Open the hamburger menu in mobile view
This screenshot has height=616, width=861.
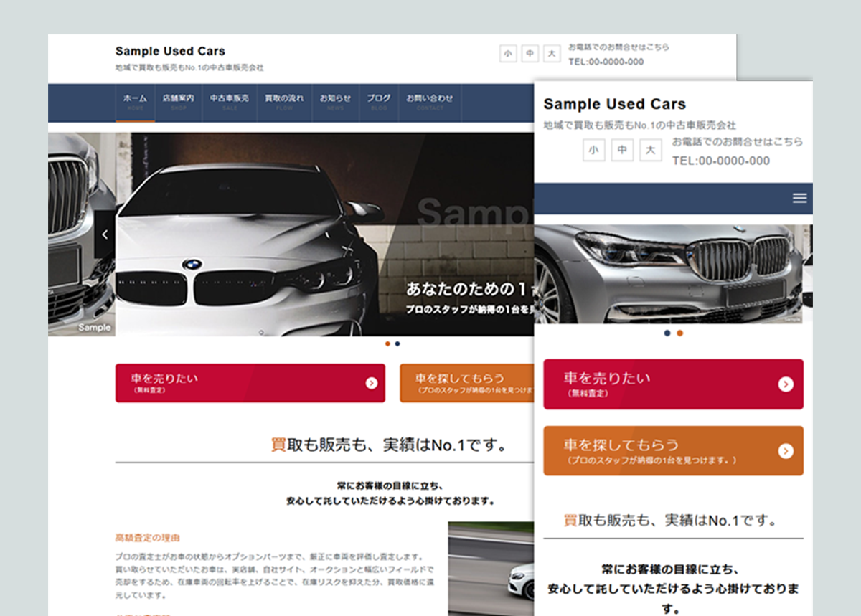point(799,199)
